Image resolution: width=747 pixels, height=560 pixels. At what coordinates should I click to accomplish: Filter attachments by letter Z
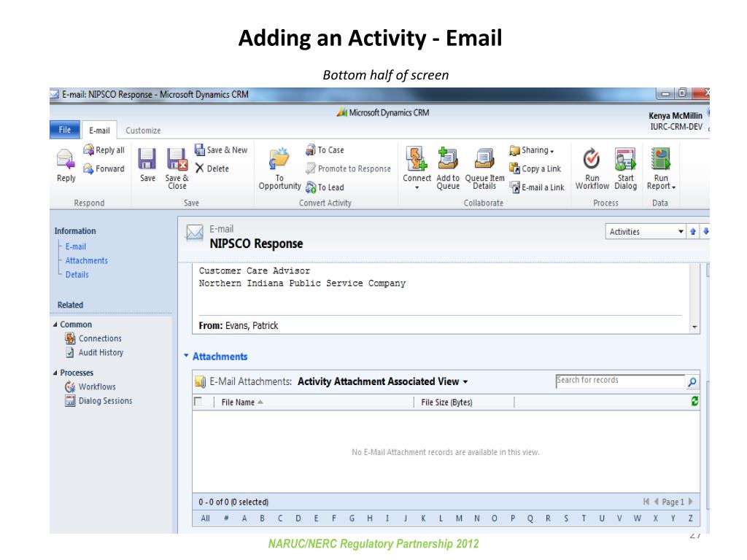[x=690, y=518]
